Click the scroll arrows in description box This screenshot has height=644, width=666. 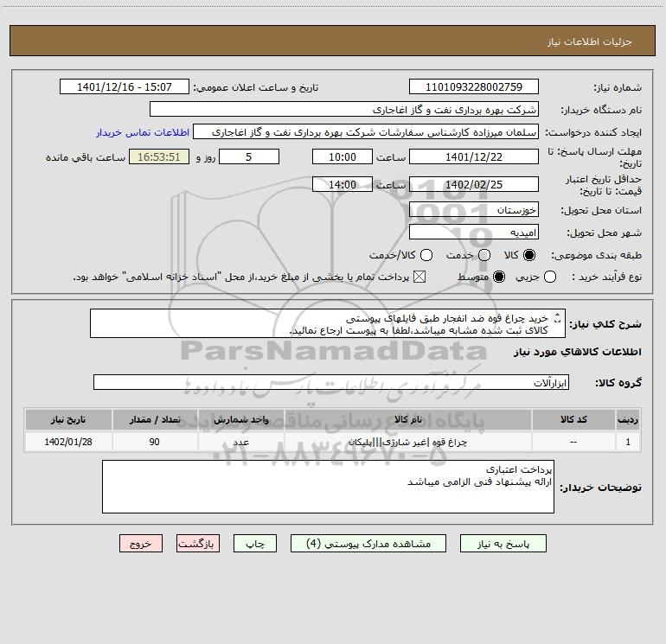tap(558, 318)
